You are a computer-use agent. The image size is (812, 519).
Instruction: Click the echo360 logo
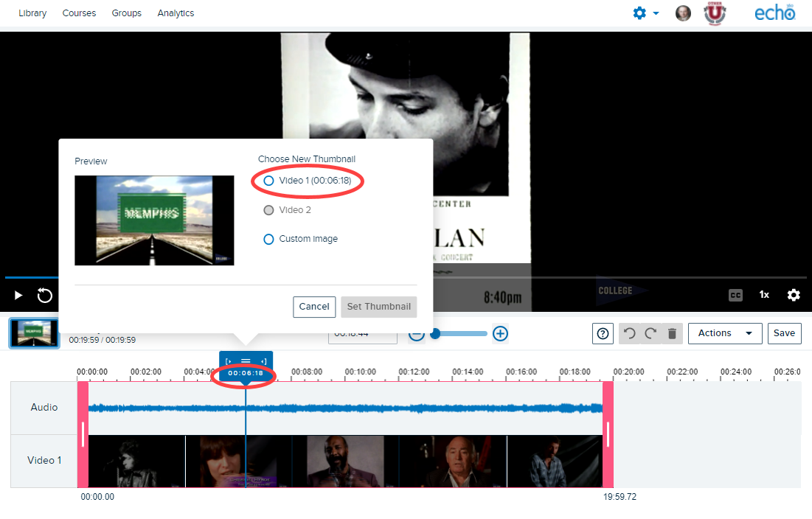(774, 13)
